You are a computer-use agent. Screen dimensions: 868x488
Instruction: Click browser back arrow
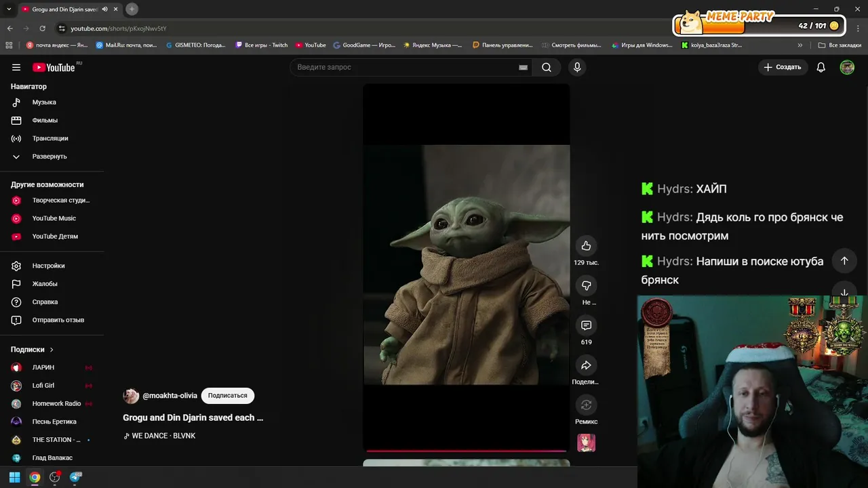click(10, 28)
